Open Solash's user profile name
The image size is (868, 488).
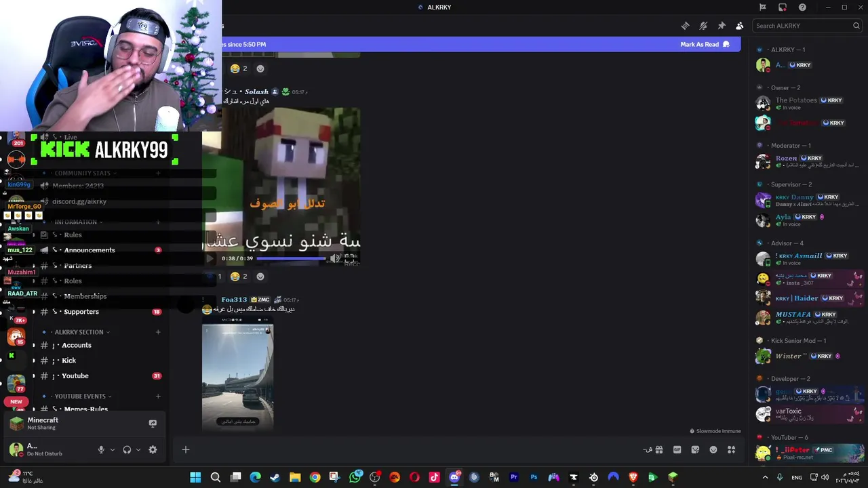(x=256, y=91)
